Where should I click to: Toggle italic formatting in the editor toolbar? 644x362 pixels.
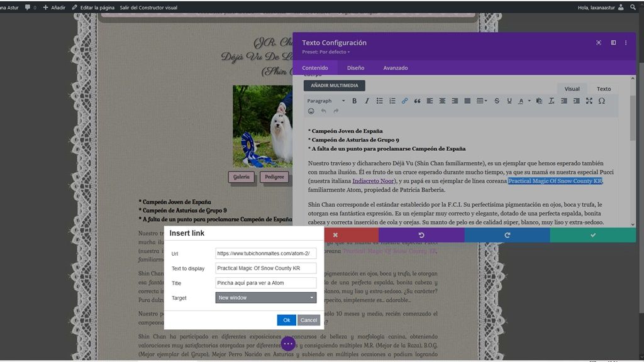[x=367, y=101]
